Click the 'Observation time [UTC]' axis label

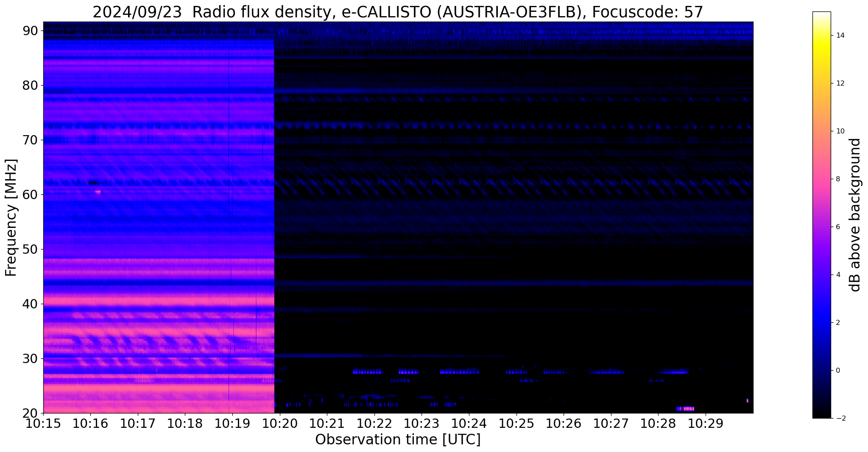pyautogui.click(x=398, y=440)
